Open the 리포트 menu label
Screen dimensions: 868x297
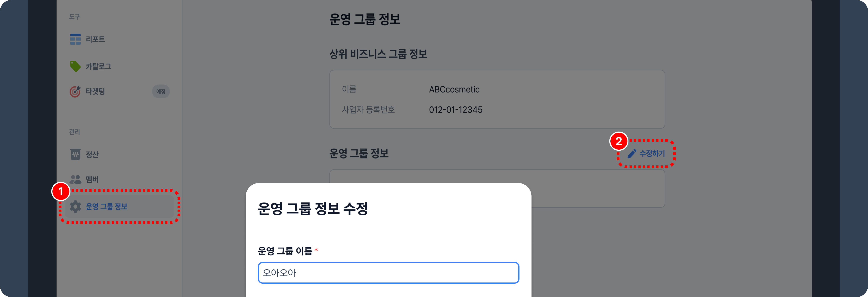(x=95, y=40)
